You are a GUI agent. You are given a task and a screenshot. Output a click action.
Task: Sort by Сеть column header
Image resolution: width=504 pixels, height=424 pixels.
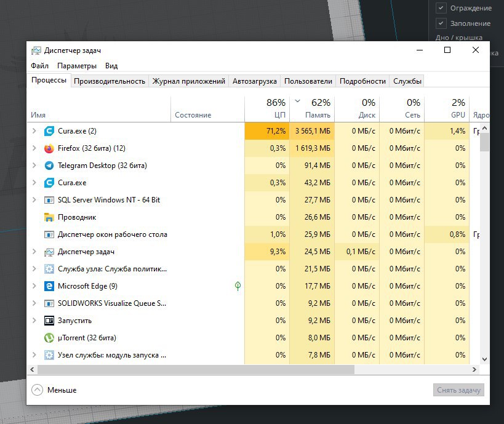402,109
